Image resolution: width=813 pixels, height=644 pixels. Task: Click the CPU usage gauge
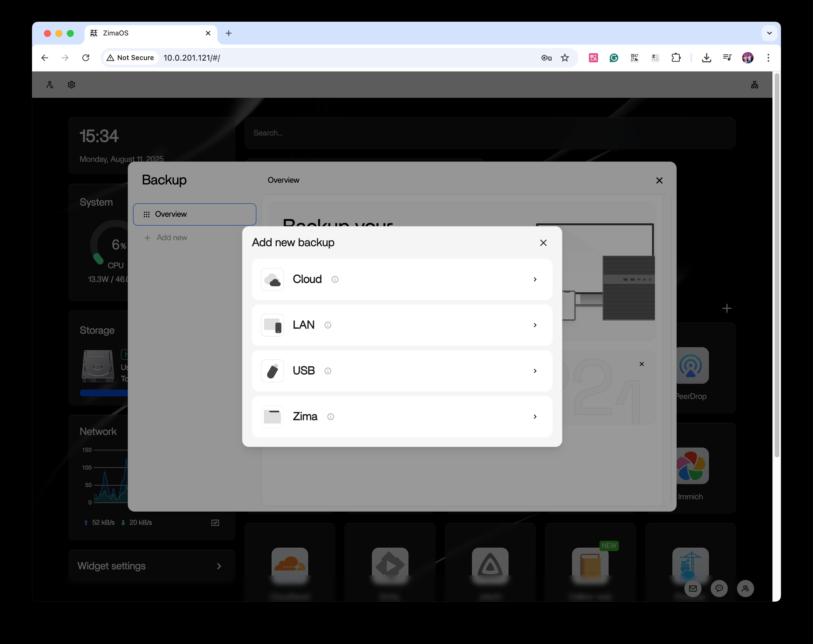pyautogui.click(x=109, y=243)
